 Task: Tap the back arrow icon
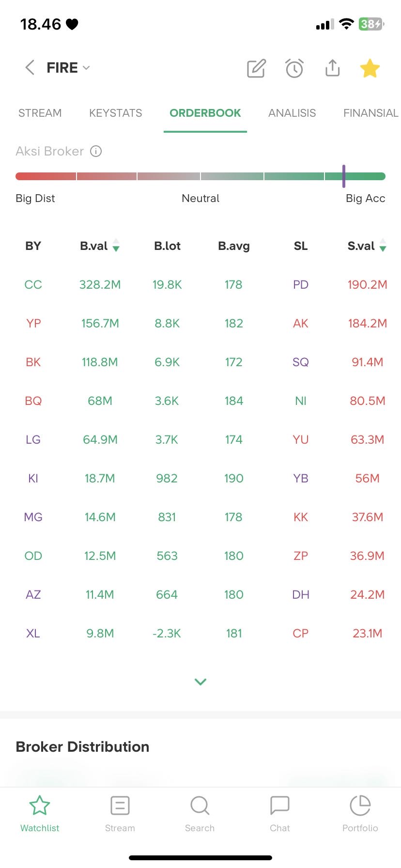[30, 68]
